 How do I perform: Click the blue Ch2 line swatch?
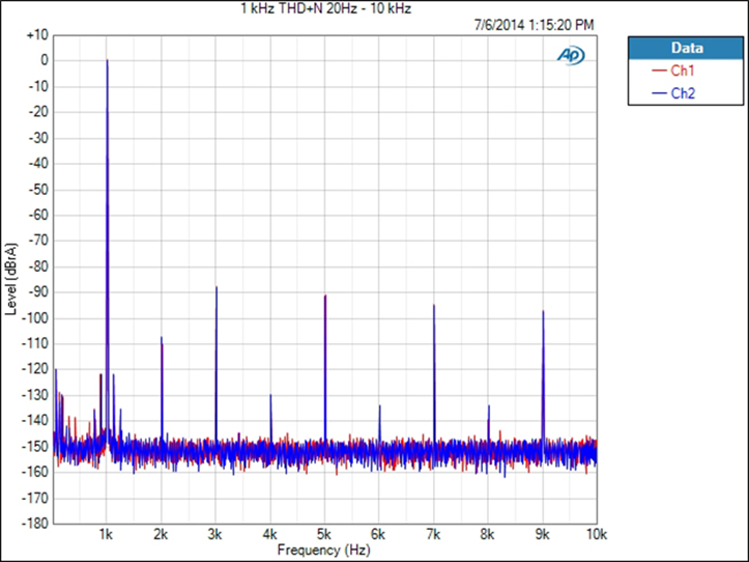pos(658,93)
